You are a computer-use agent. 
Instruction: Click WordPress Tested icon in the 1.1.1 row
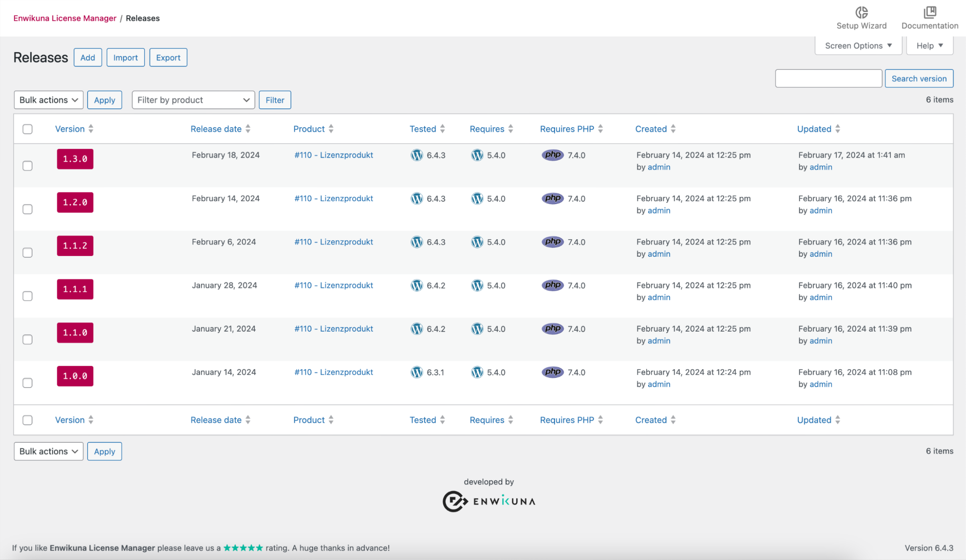click(x=417, y=285)
